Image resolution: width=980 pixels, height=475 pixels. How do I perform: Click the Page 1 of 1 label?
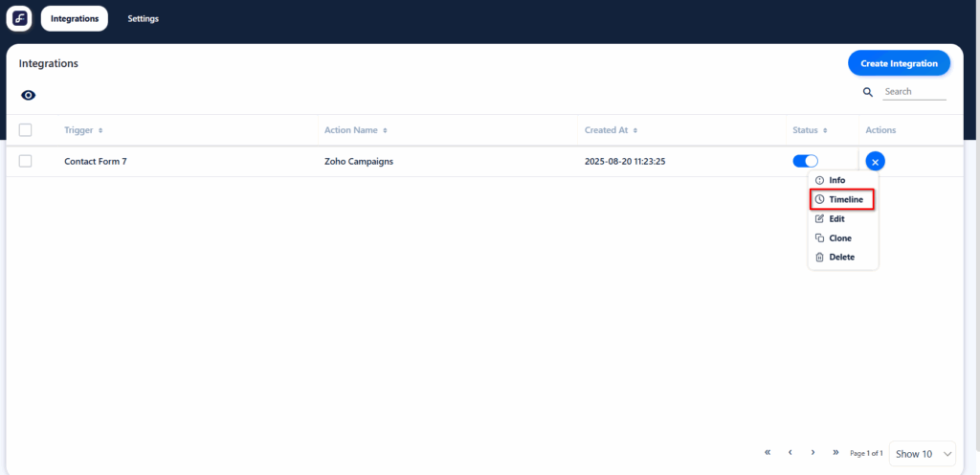pos(866,453)
